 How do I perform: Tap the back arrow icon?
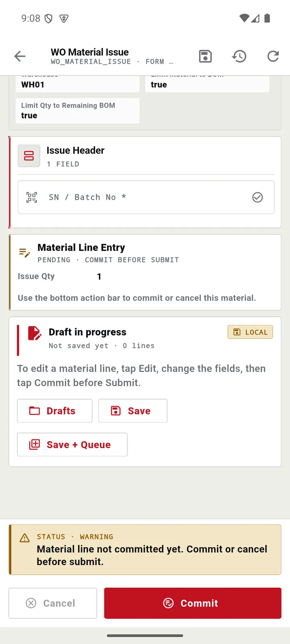pyautogui.click(x=20, y=56)
